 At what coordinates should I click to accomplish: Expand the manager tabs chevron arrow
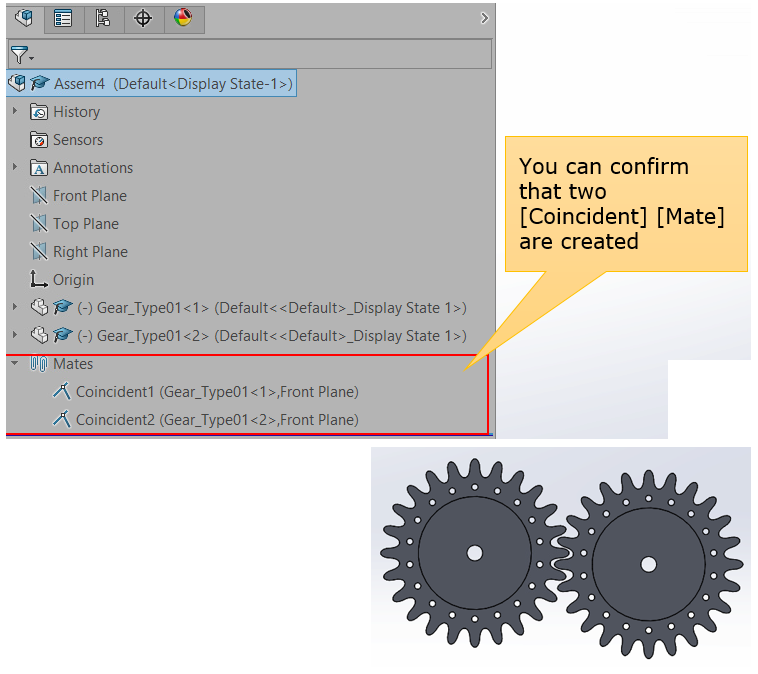point(484,18)
